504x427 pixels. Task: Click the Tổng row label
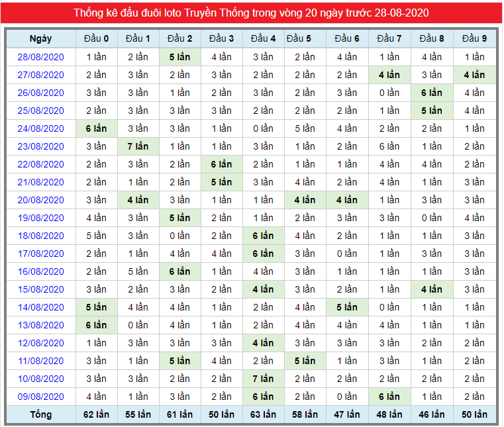[x=41, y=414]
